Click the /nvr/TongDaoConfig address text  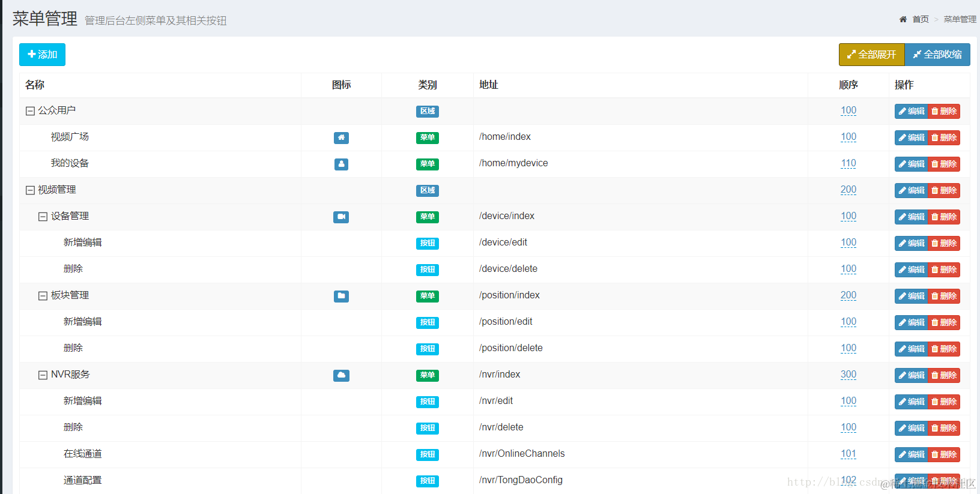521,480
